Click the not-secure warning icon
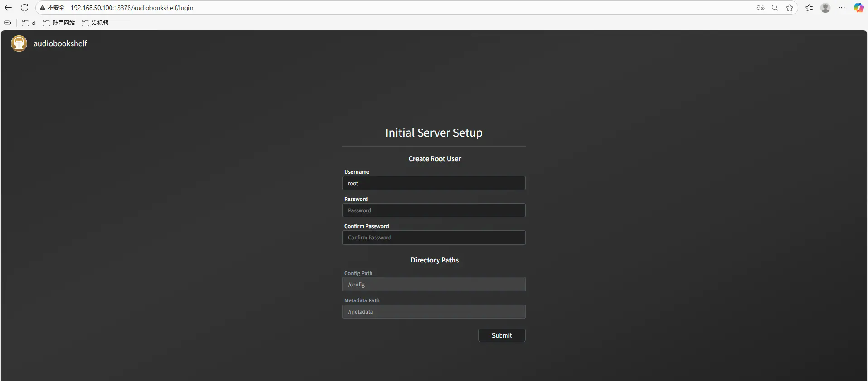This screenshot has height=381, width=868. point(43,8)
